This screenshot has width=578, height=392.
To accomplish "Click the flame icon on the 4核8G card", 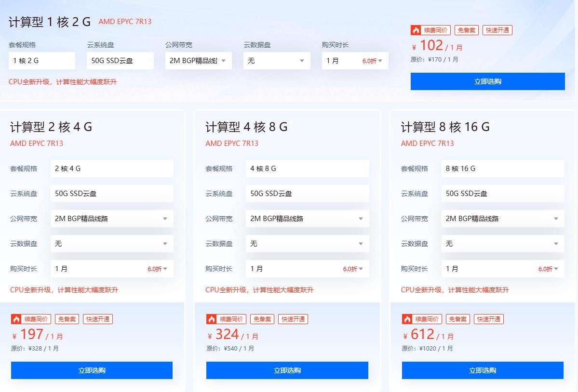I will click(212, 319).
